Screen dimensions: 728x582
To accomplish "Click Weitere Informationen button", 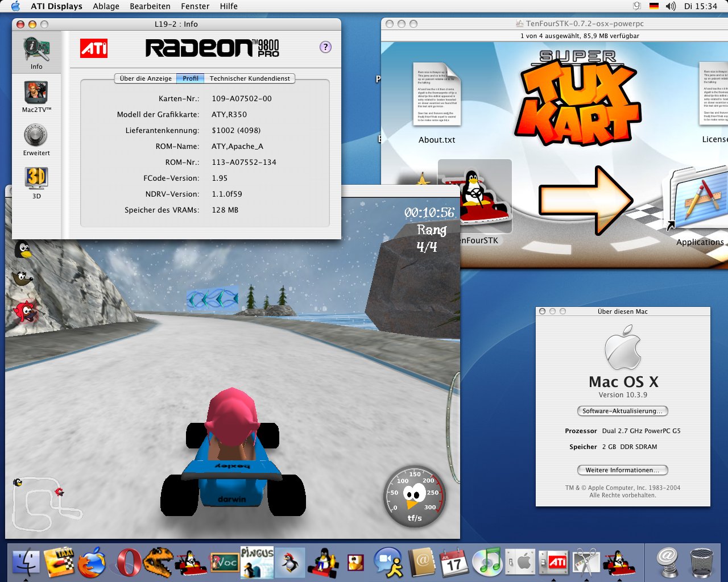I will click(x=622, y=470).
